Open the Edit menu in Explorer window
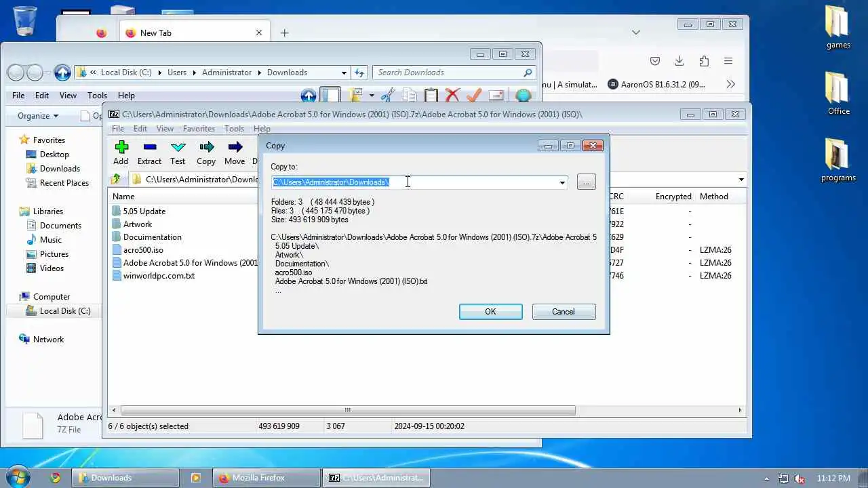Screen dimensions: 868x488 pos(42,96)
